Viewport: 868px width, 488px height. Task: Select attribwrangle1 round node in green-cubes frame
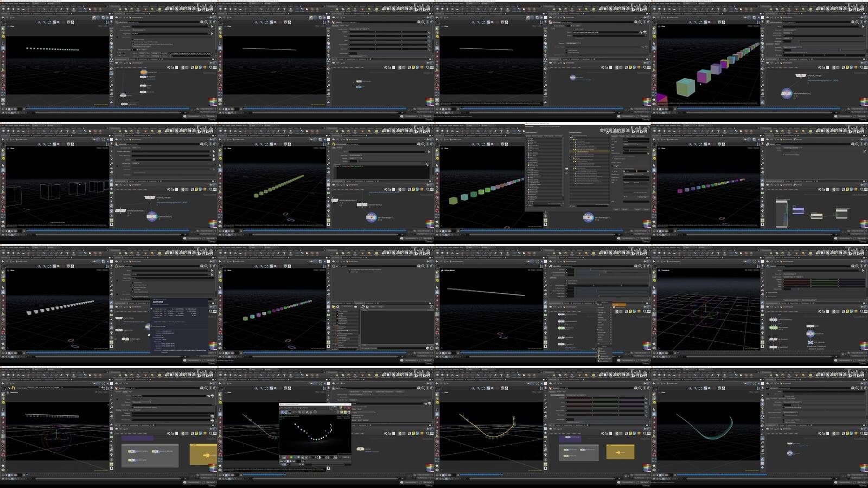pyautogui.click(x=372, y=217)
